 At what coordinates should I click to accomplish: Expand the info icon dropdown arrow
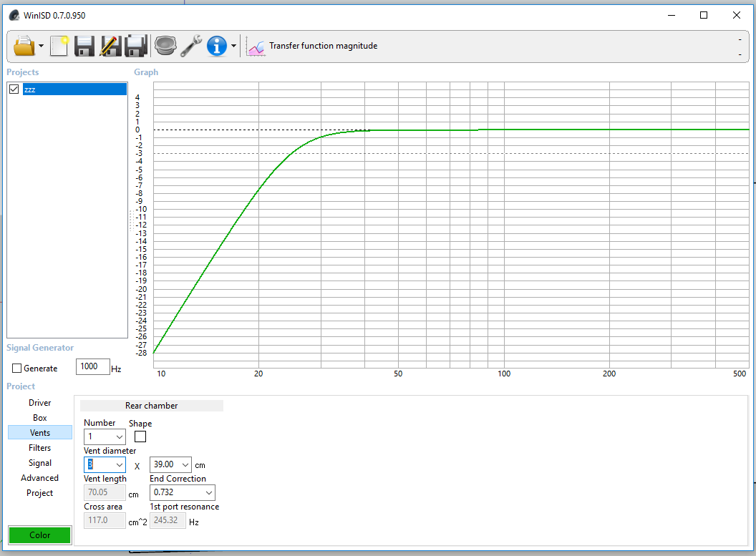point(234,47)
